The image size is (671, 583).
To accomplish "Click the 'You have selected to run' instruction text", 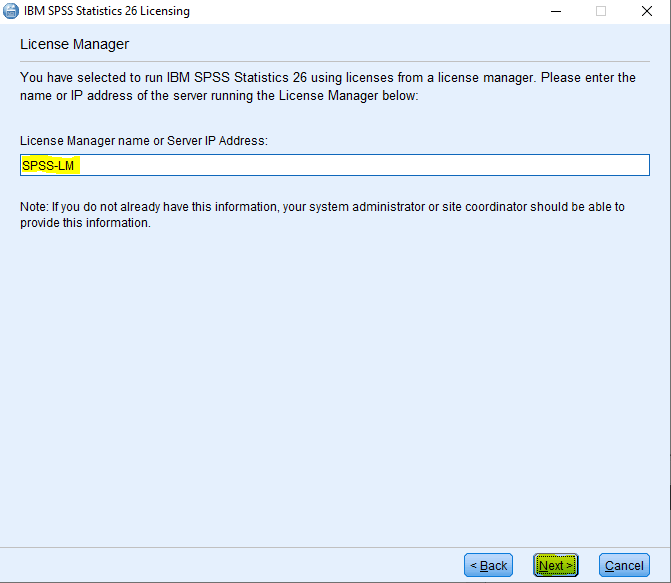I will (328, 86).
